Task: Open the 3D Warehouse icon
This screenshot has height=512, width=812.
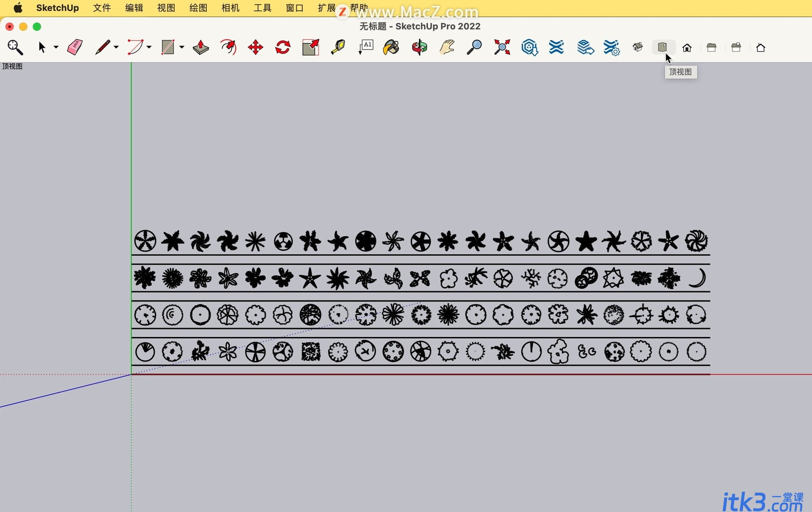Action: (x=529, y=47)
